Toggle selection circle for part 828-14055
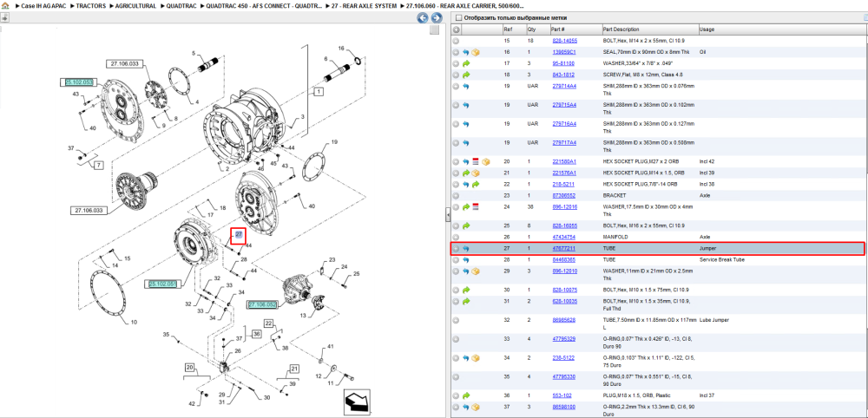 [x=456, y=41]
